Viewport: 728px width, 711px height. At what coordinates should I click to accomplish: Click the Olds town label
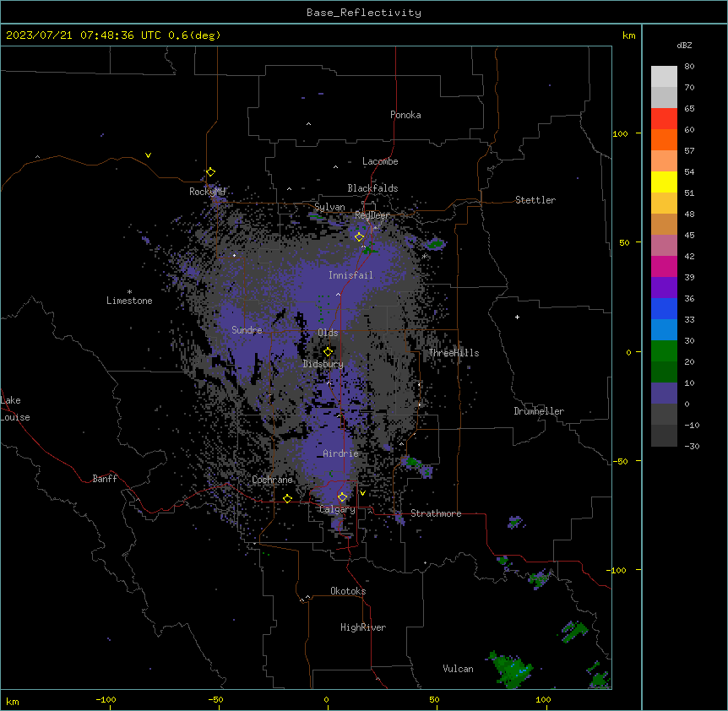point(328,333)
